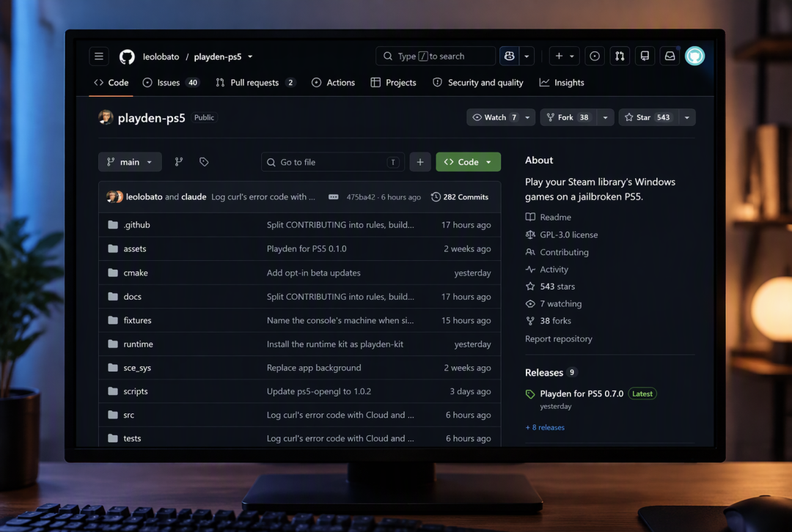Add a file with the plus button
Viewport: 792px width, 532px height.
(x=419, y=162)
